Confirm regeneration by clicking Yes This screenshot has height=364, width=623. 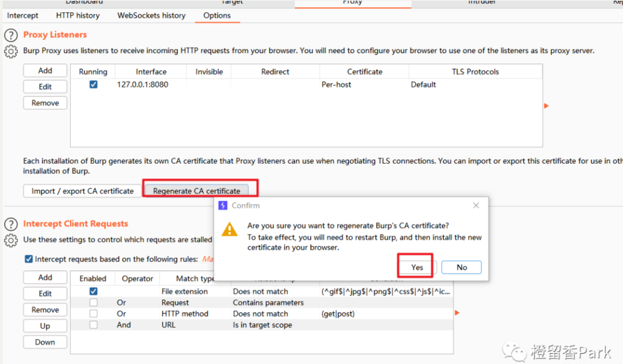[x=417, y=267]
